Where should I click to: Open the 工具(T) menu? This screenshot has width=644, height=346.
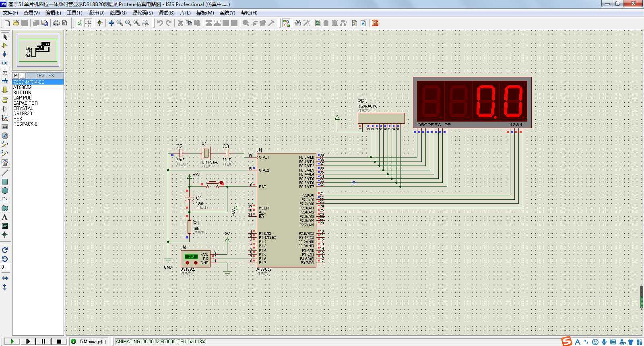(x=74, y=12)
